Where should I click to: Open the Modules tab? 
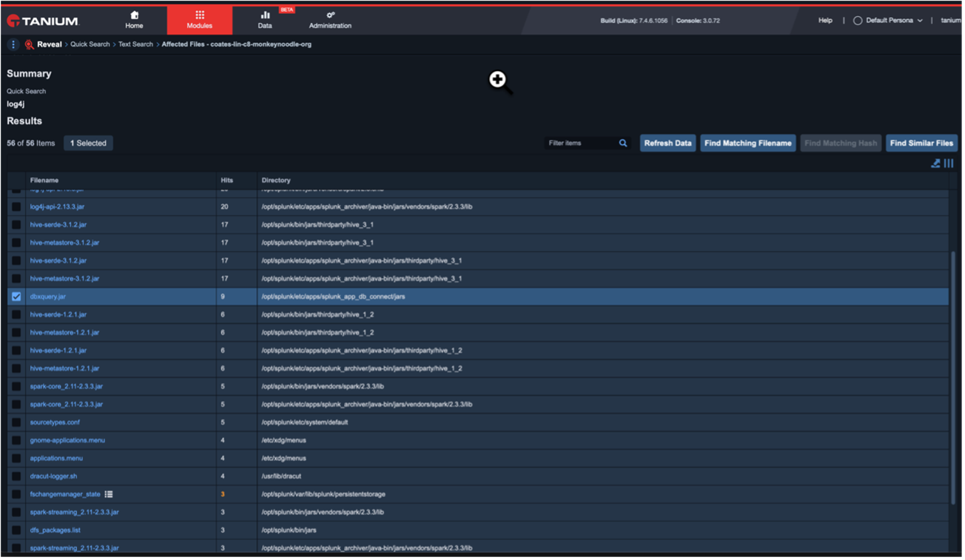pos(199,20)
